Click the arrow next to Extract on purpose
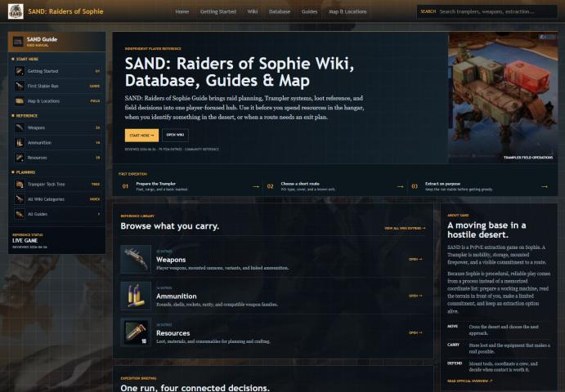Image resolution: width=565 pixels, height=392 pixels. click(x=544, y=186)
